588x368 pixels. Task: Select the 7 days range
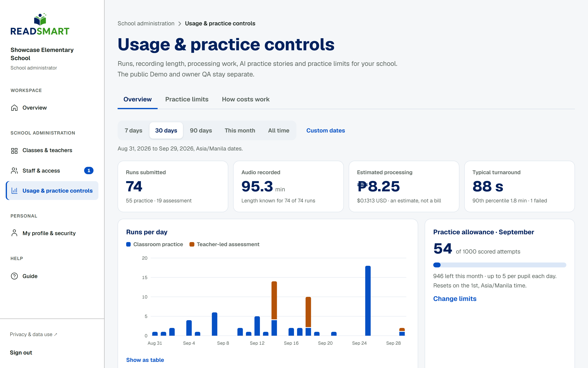pyautogui.click(x=133, y=130)
